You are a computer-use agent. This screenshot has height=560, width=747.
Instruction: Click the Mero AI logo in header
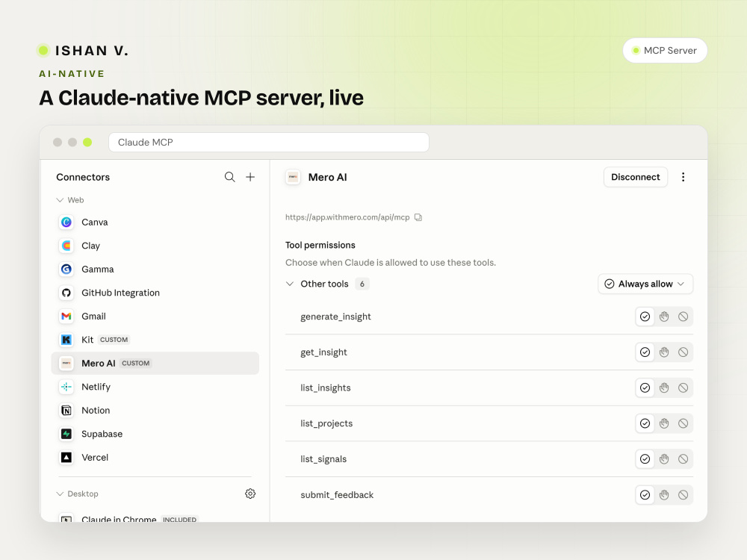click(293, 177)
